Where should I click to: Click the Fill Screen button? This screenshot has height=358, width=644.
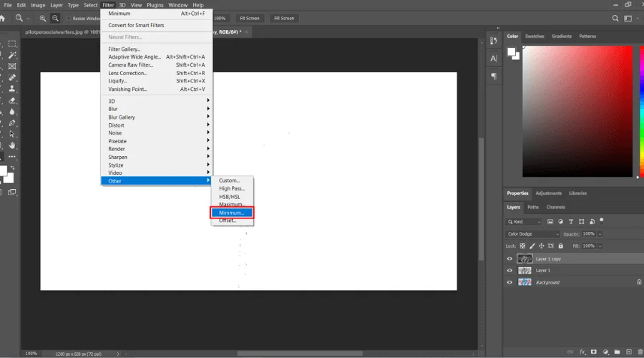pyautogui.click(x=284, y=18)
